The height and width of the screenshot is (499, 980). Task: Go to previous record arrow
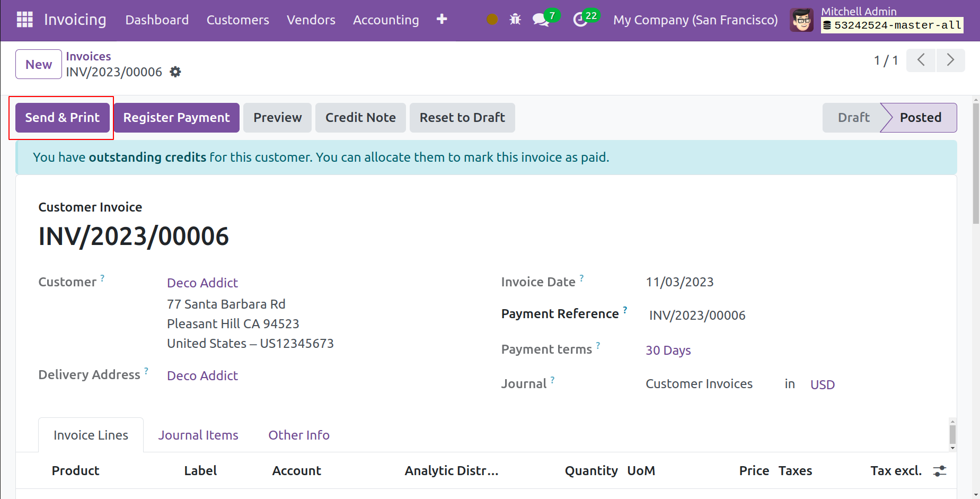tap(921, 60)
